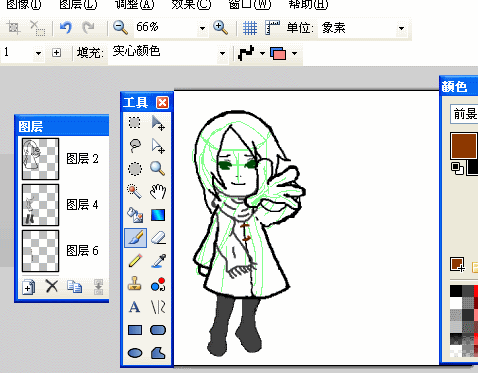
Task: Select the Clone Stamp tool
Action: point(135,284)
